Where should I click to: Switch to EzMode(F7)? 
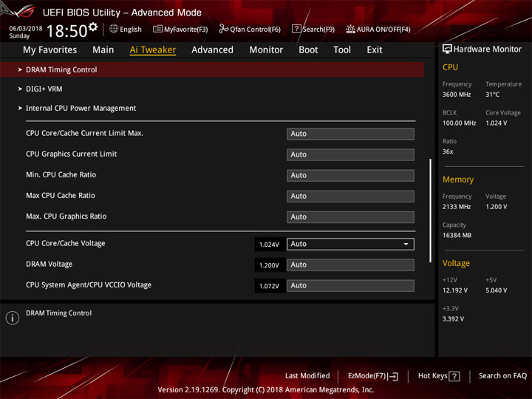pos(373,376)
